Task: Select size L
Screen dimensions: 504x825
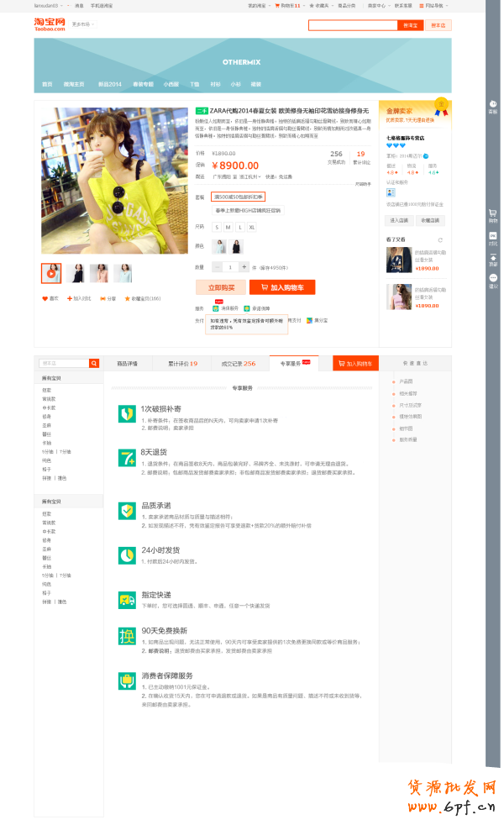Action: (240, 228)
